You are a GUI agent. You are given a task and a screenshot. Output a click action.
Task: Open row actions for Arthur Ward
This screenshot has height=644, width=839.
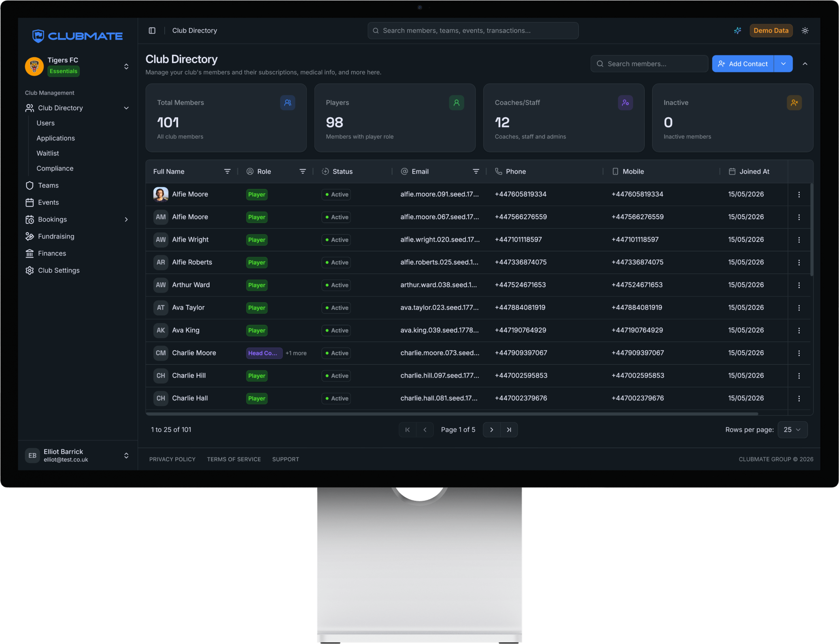pos(799,285)
